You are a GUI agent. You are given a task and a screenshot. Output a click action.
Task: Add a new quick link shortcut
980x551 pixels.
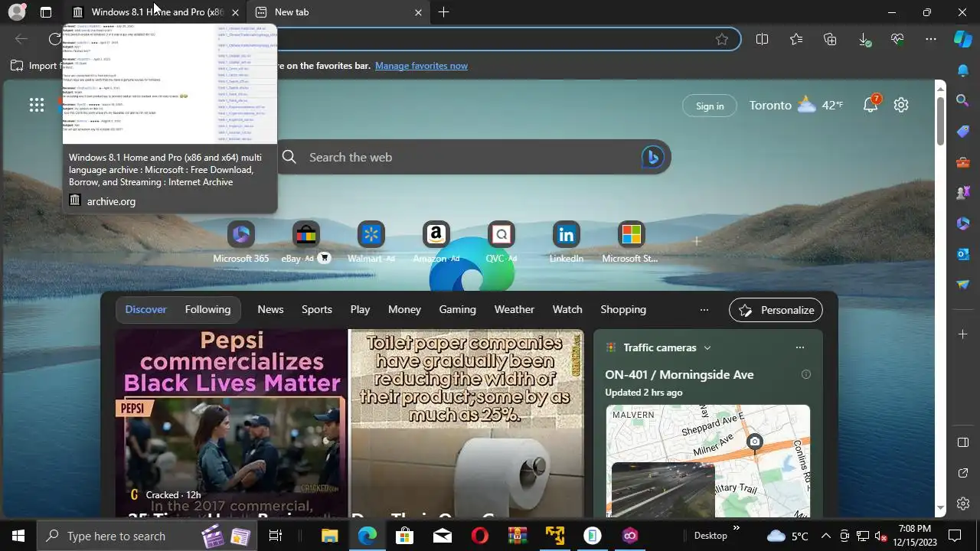pos(696,241)
